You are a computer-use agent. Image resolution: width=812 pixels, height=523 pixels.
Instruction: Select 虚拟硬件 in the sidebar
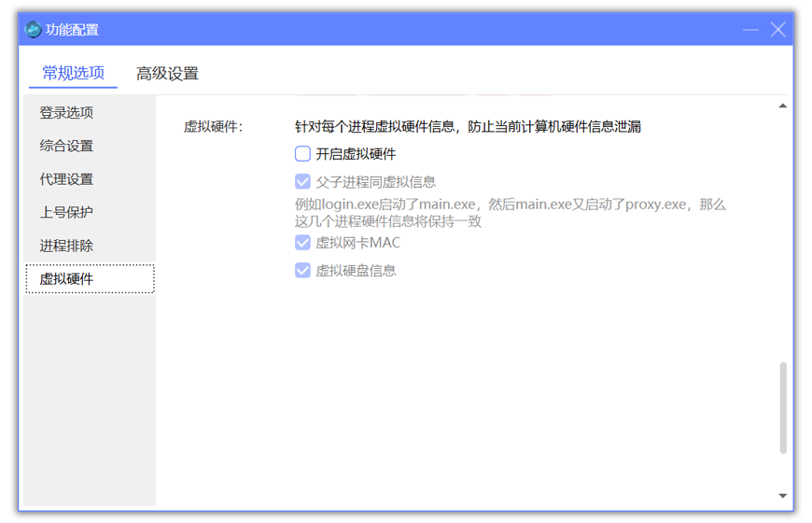point(66,279)
